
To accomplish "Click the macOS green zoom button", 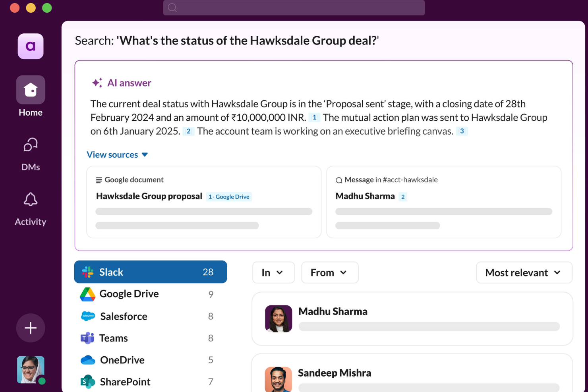I will point(47,8).
